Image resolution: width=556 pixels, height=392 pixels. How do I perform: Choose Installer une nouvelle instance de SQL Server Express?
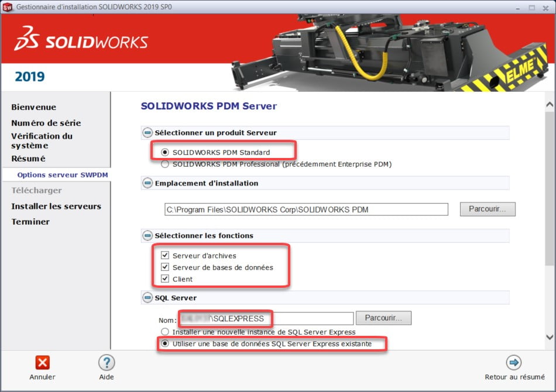165,332
